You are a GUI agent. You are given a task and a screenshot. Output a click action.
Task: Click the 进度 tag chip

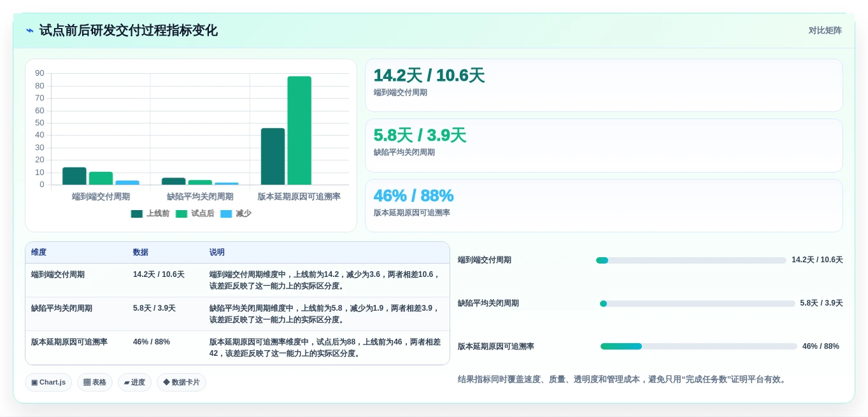click(134, 382)
